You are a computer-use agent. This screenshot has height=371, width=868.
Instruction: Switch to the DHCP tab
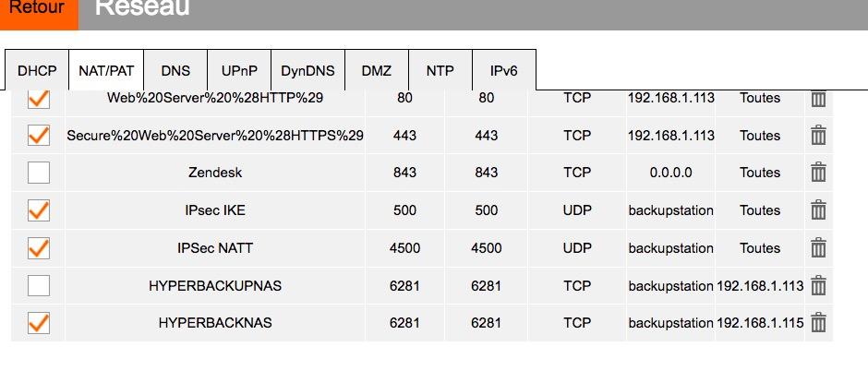point(37,71)
